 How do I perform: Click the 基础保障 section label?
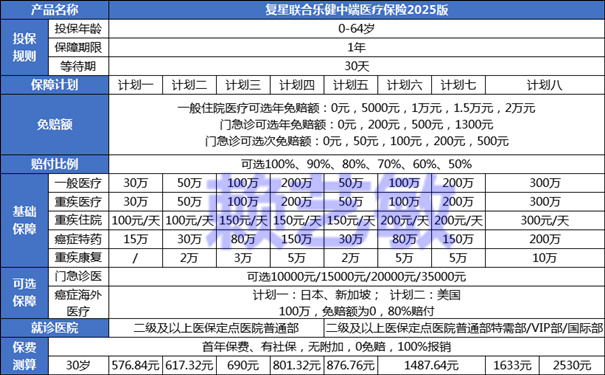(x=24, y=221)
